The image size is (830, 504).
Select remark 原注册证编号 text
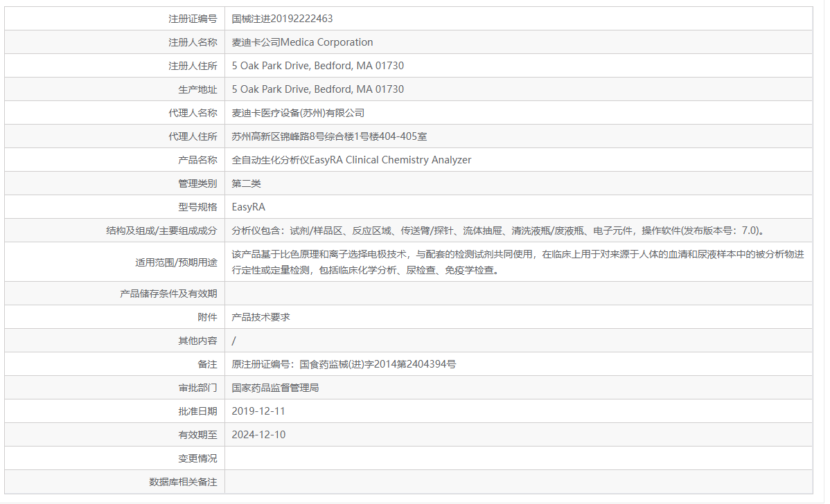click(344, 364)
